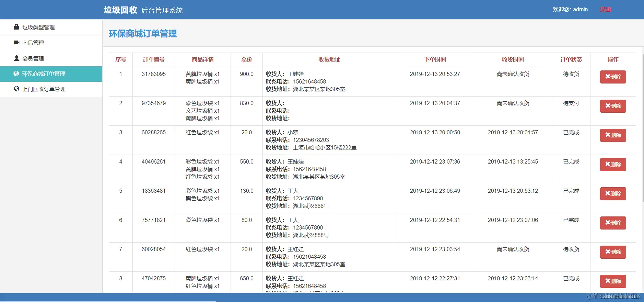Screen dimensions: 644x302
Task: Click the 序号 column header
Action: 120,59
